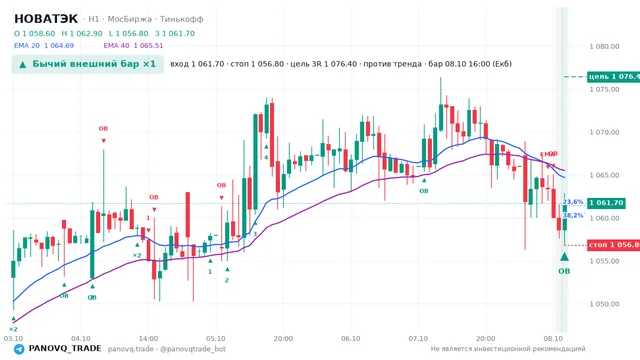Click the ×2 marker at the chart's first candle
The image size is (640, 360).
click(x=13, y=324)
